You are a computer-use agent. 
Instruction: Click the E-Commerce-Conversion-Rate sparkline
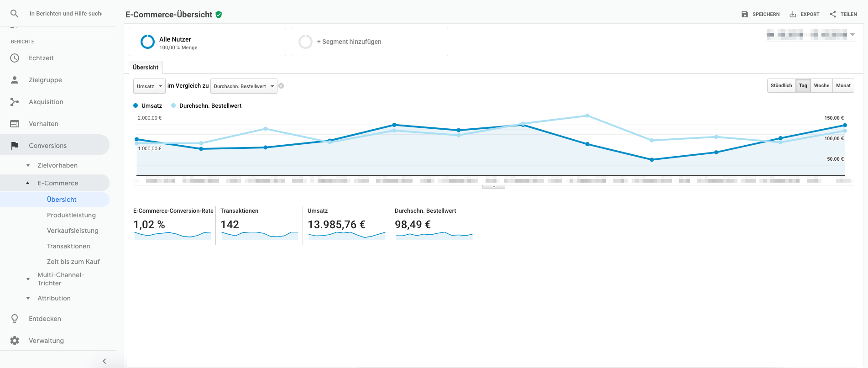pyautogui.click(x=173, y=236)
